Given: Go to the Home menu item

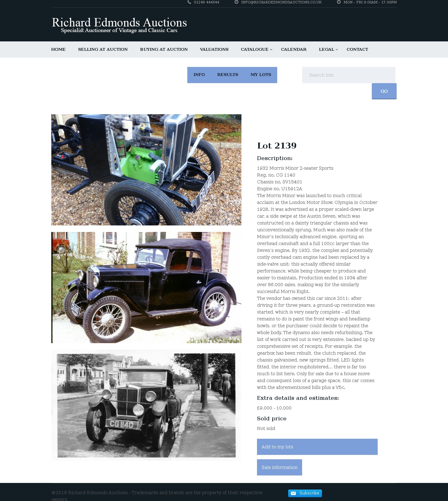Looking at the screenshot, I should [x=58, y=50].
